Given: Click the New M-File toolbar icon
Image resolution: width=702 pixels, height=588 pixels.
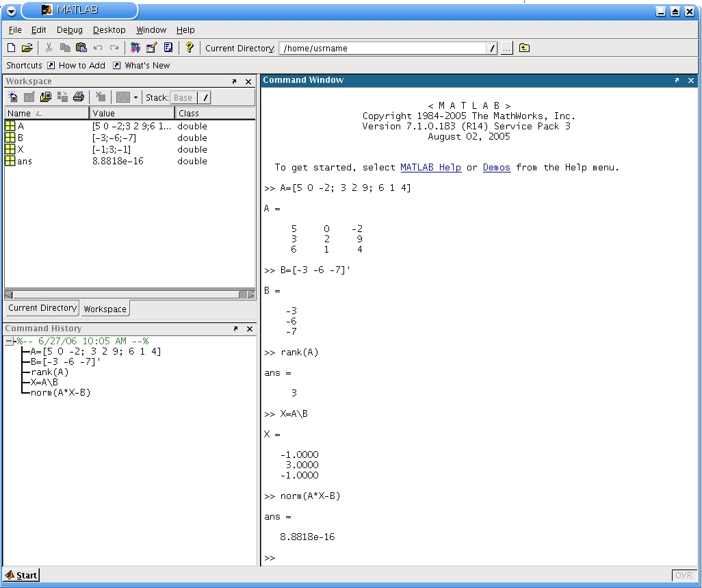Looking at the screenshot, I should point(12,47).
